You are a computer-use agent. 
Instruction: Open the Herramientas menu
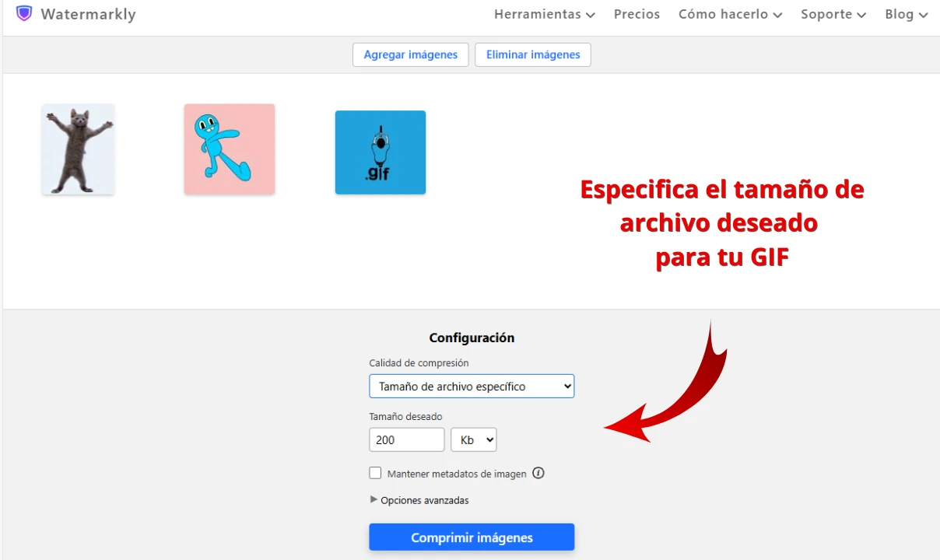coord(544,14)
